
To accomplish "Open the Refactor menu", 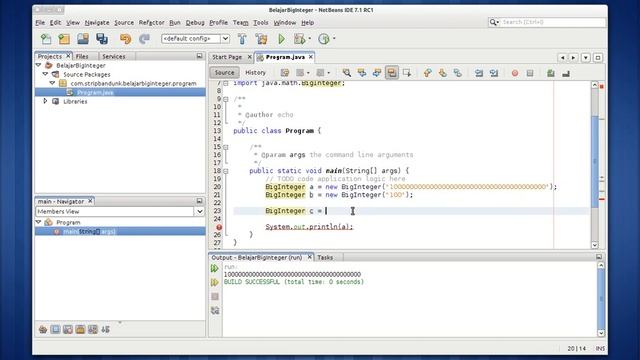I will pos(151,22).
